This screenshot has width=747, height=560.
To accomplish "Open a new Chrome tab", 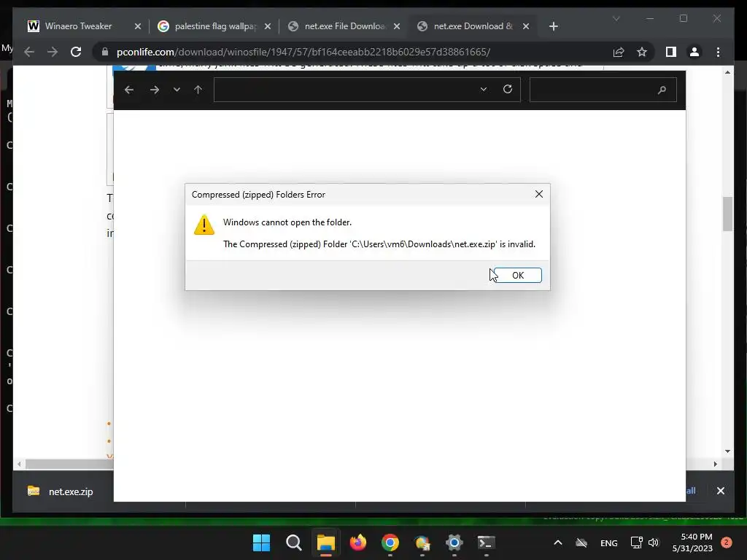I will 553,26.
